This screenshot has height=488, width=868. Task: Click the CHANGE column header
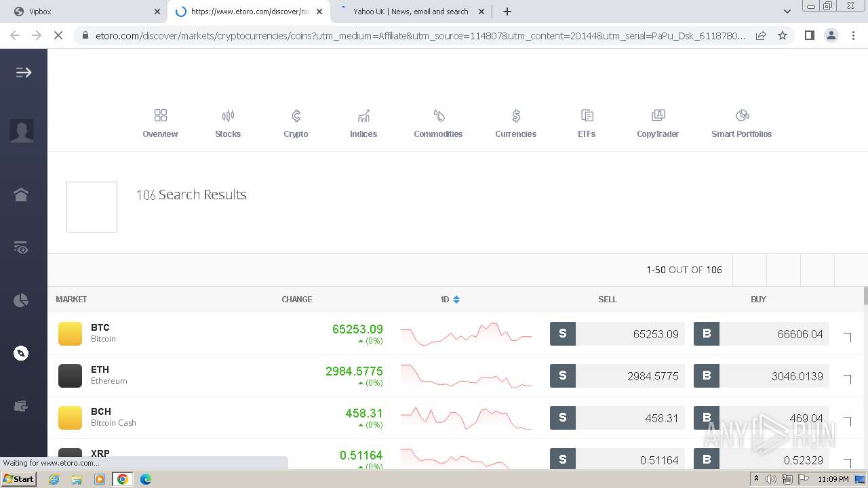[x=297, y=299]
